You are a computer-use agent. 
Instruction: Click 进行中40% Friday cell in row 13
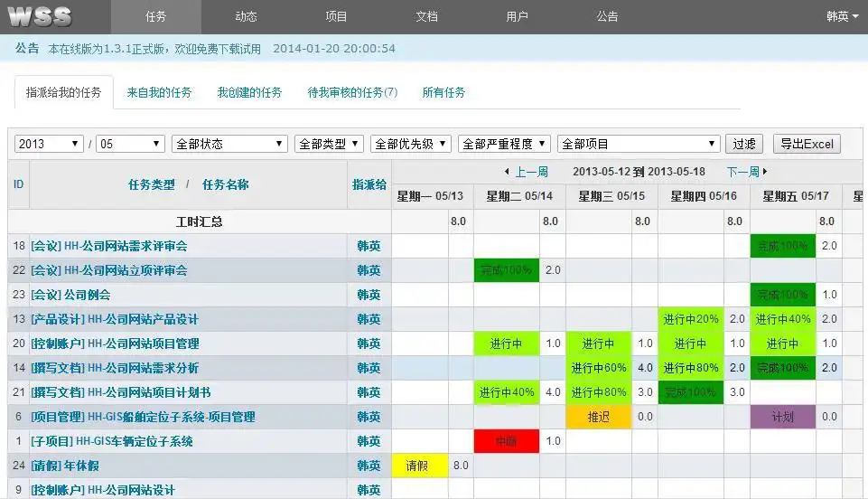tap(783, 319)
